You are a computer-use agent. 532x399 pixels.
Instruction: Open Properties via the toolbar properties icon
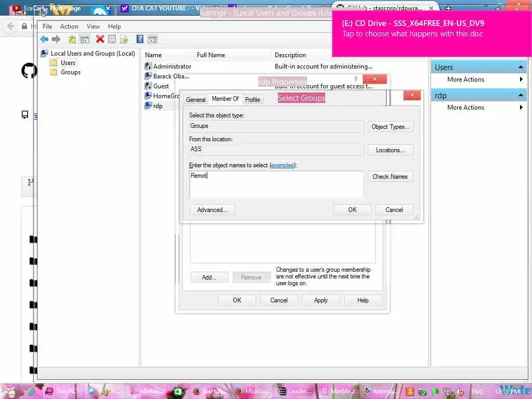(112, 39)
